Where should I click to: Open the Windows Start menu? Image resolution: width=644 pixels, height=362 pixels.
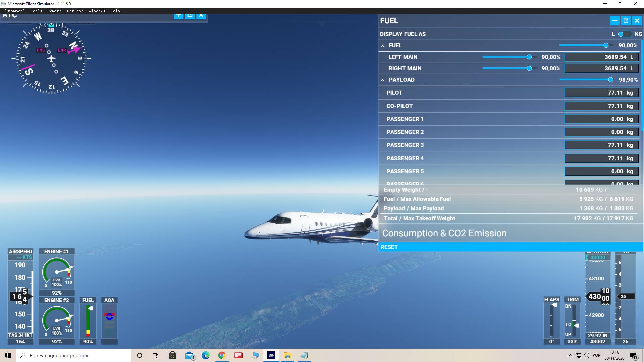(8, 355)
